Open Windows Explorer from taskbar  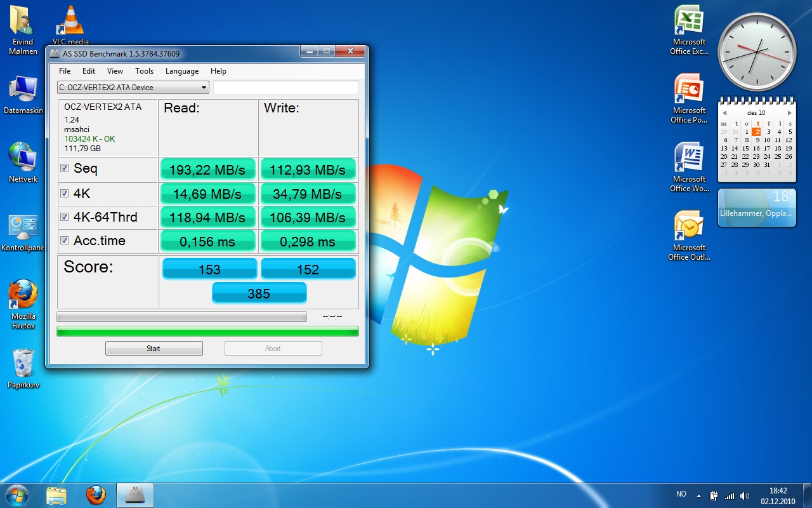[56, 495]
